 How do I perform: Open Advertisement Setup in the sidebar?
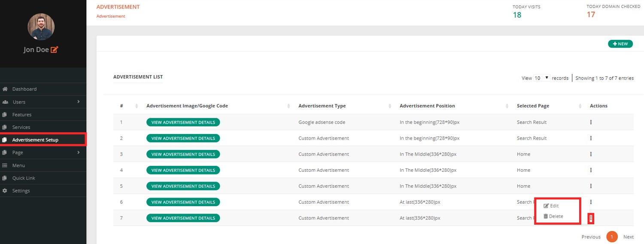[x=35, y=140]
